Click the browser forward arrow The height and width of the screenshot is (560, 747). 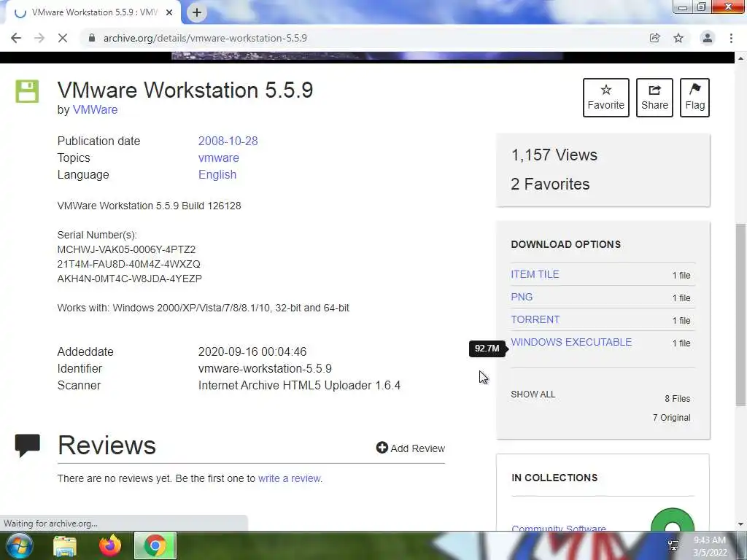[39, 38]
